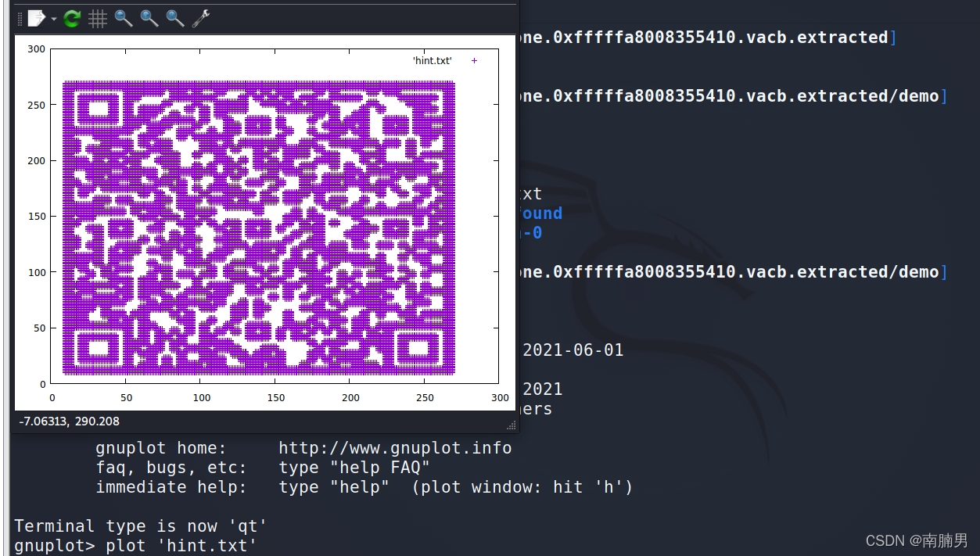
Task: Click the purple plus legend sample marker
Action: [x=473, y=60]
